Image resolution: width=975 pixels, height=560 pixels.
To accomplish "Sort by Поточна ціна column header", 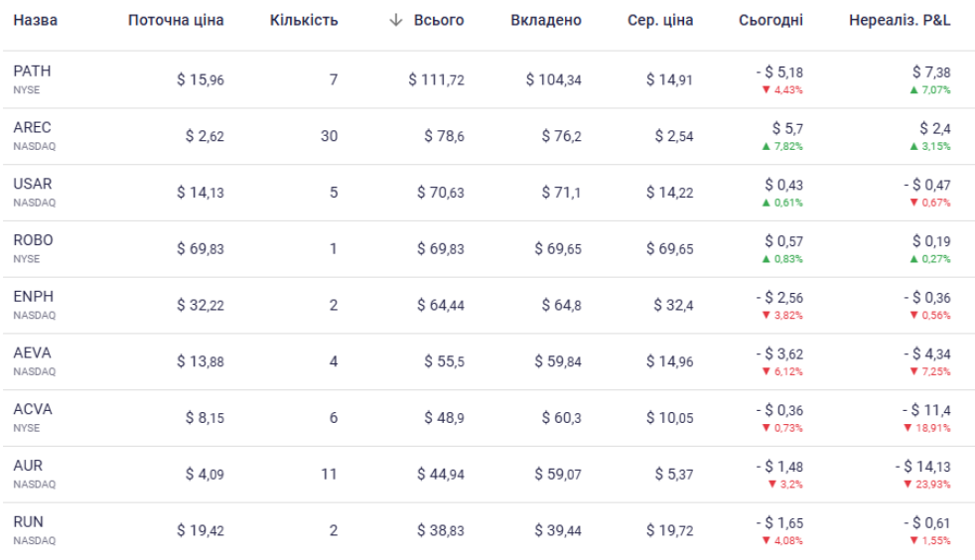I will click(176, 21).
